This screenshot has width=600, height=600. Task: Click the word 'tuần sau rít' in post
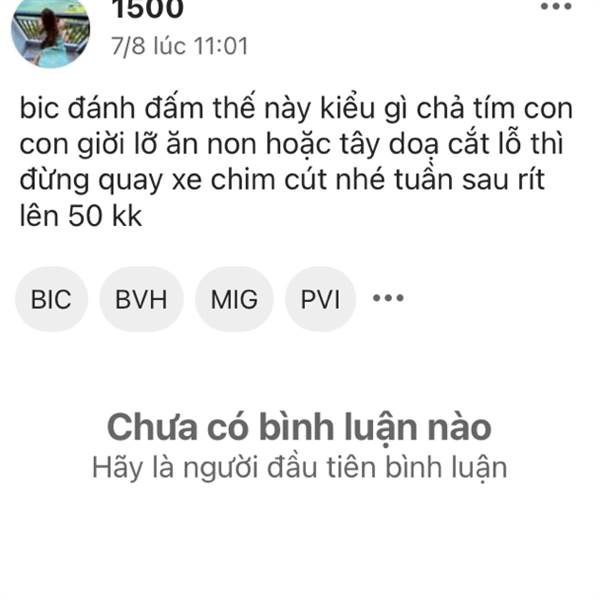coord(470,180)
